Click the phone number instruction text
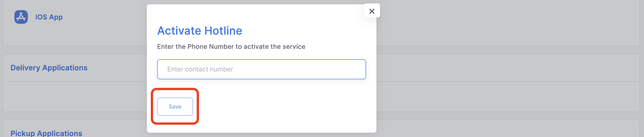The image size is (644, 137). pyautogui.click(x=231, y=47)
